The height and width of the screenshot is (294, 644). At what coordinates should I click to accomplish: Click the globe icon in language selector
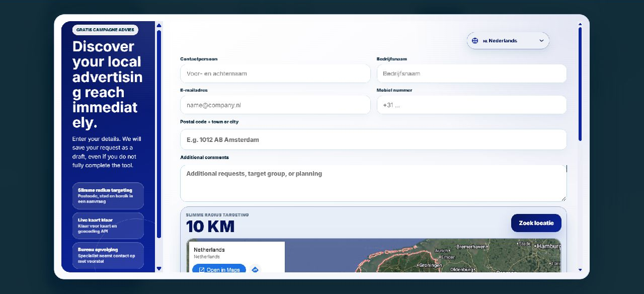[475, 41]
